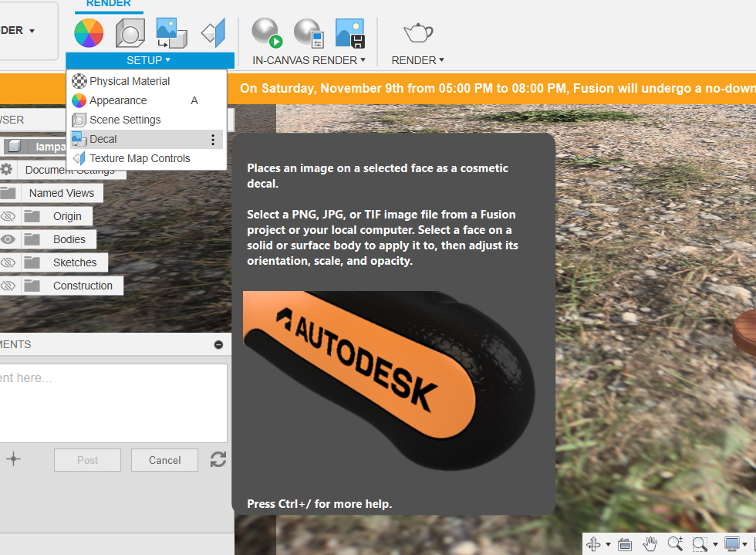
Task: Select the Construction folder label
Action: tap(83, 286)
